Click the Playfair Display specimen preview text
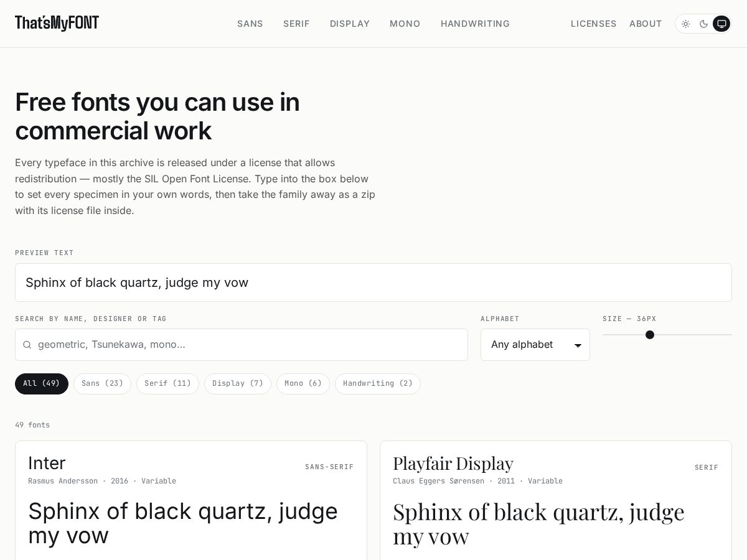Viewport: 747px width, 560px height. (x=538, y=524)
